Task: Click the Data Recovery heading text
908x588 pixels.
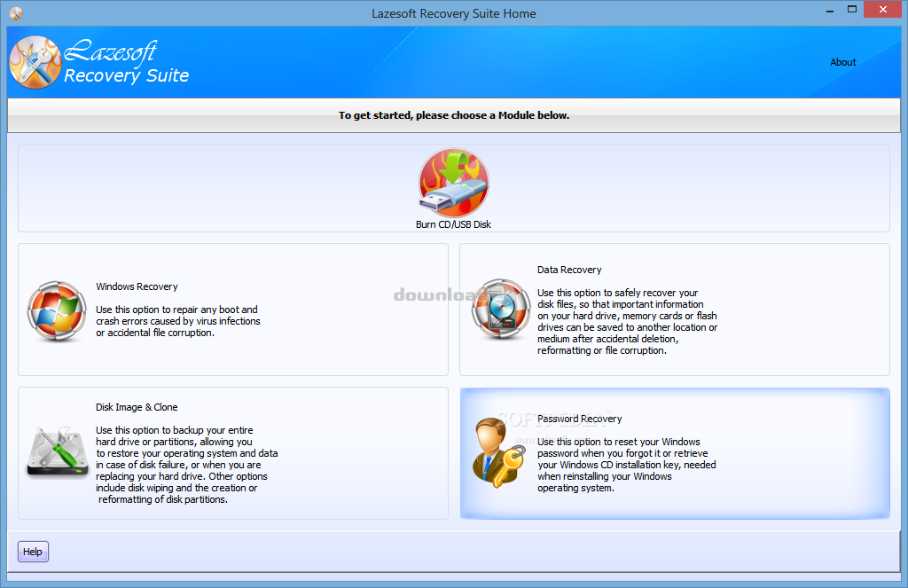Action: pyautogui.click(x=569, y=270)
